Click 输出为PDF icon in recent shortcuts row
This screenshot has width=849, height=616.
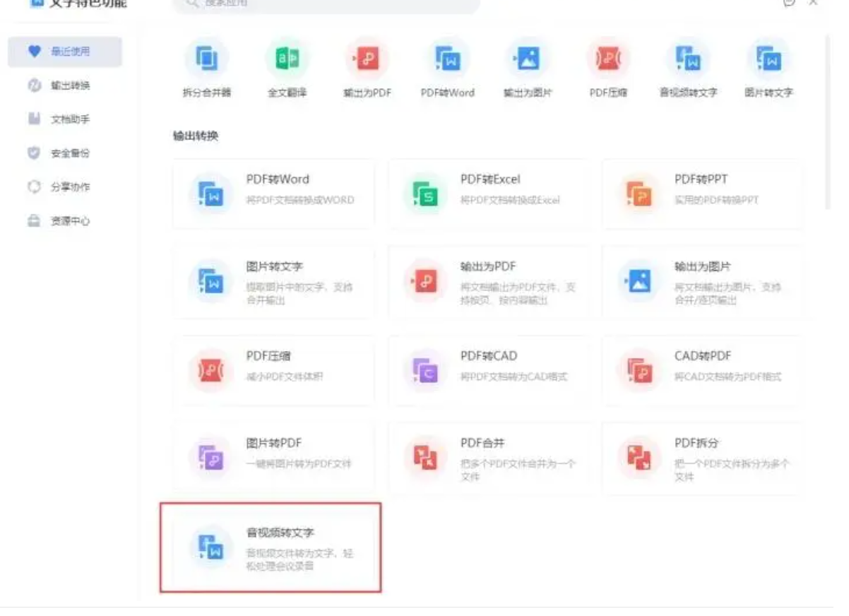(367, 59)
